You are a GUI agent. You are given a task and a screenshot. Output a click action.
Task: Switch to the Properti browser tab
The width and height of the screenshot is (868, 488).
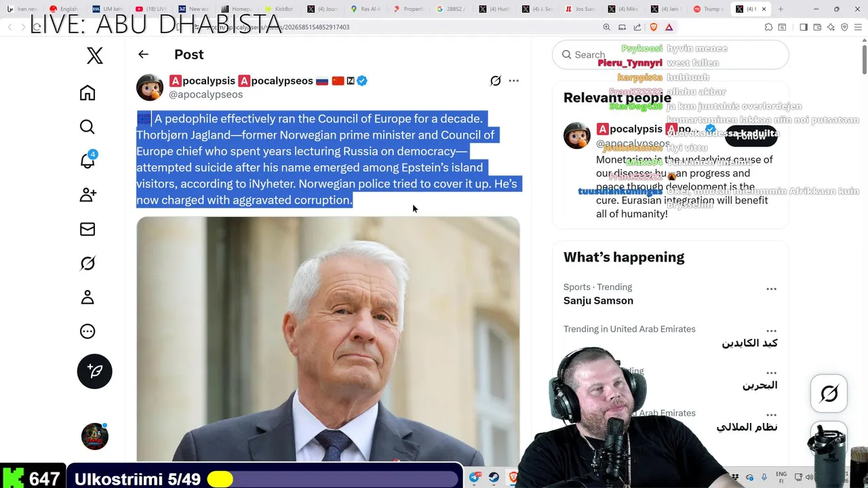click(x=408, y=9)
